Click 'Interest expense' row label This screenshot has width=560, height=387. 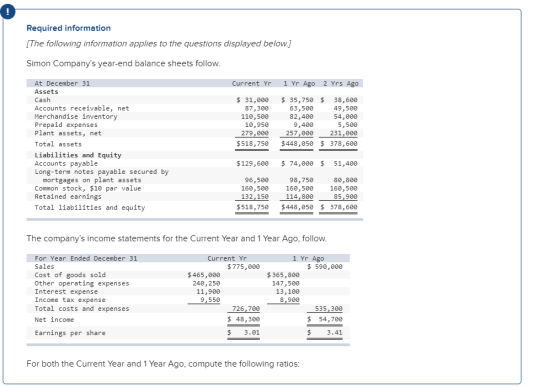tap(66, 292)
